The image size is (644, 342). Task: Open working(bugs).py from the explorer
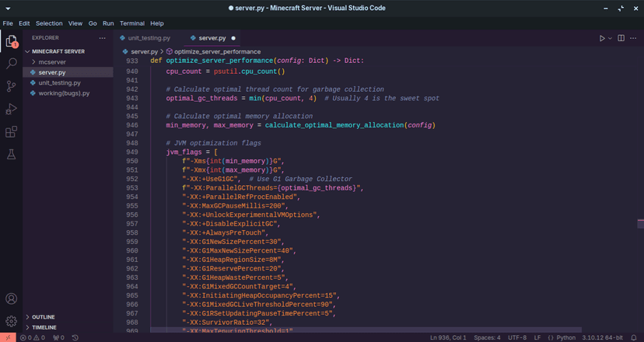click(x=64, y=93)
